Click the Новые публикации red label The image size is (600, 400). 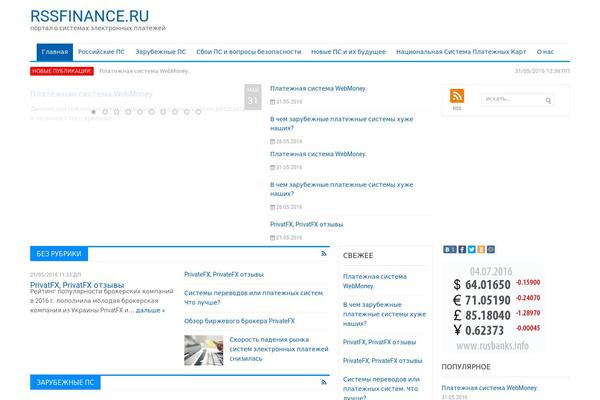point(62,71)
